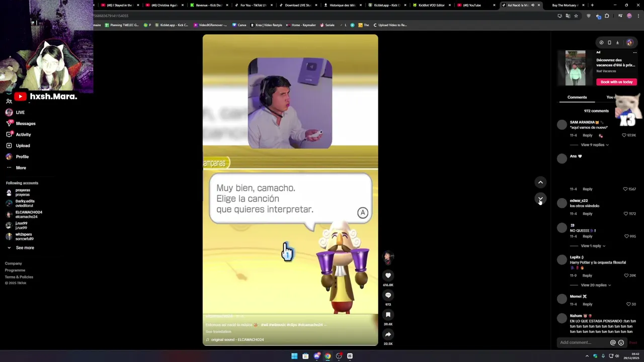This screenshot has width=644, height=362.
Task: Switch to the KickBot VOD Editor tab
Action: (431, 5)
